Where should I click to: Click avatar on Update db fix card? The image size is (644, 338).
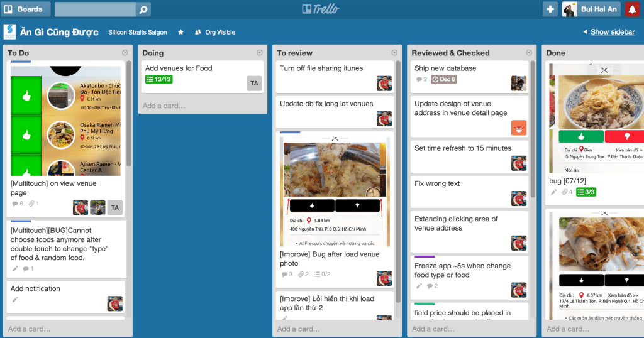384,119
